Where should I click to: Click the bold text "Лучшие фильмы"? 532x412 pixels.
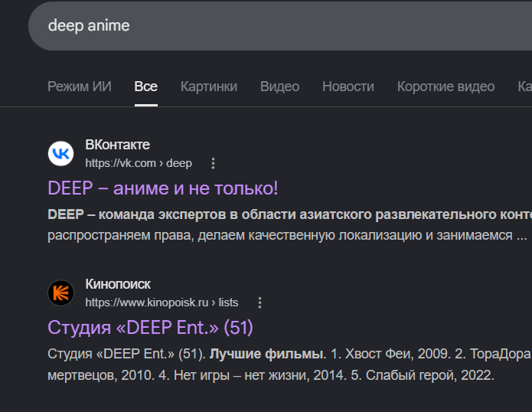266,354
